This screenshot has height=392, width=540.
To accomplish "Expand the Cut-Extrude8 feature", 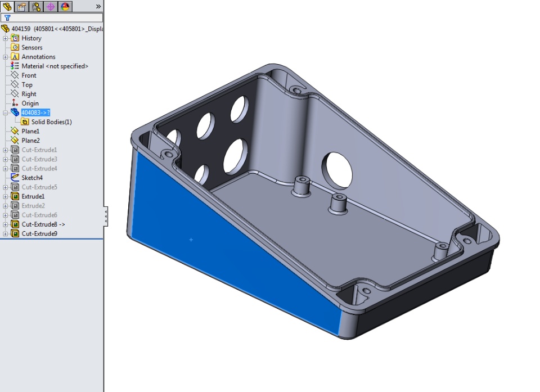I will pyautogui.click(x=6, y=224).
